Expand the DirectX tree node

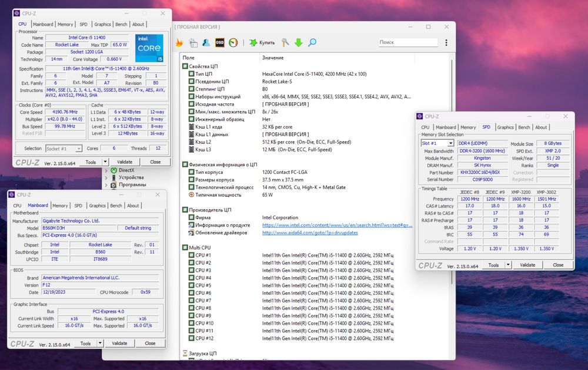[106, 170]
